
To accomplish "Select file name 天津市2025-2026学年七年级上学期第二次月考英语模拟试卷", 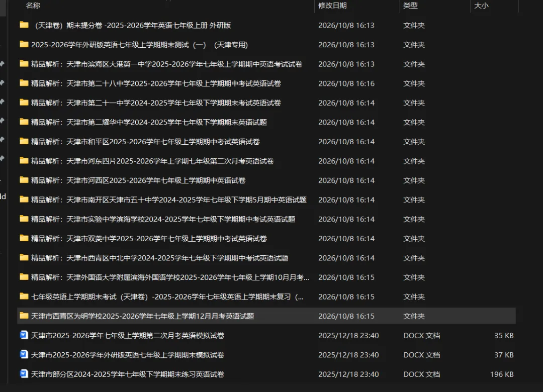I will tap(128, 336).
